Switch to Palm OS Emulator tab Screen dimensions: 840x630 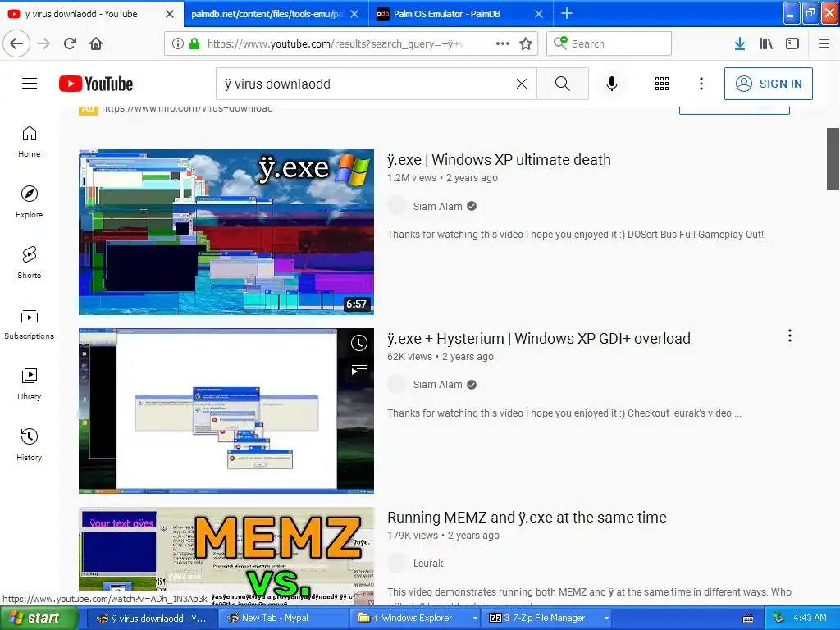pyautogui.click(x=447, y=14)
